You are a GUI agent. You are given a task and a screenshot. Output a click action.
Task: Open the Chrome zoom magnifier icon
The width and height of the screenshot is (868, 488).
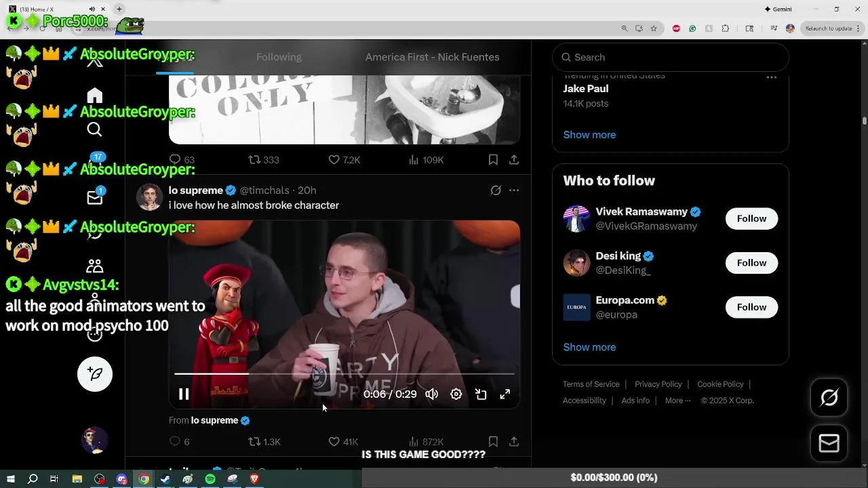point(625,28)
